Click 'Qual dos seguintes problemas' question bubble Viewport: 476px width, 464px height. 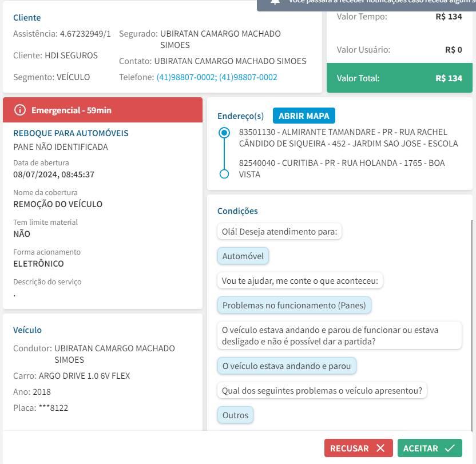(x=322, y=391)
